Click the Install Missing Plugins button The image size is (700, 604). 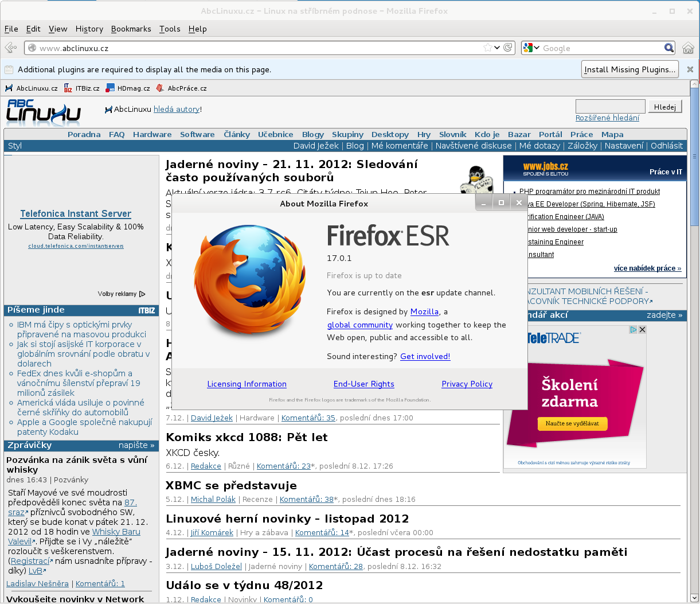pos(630,69)
